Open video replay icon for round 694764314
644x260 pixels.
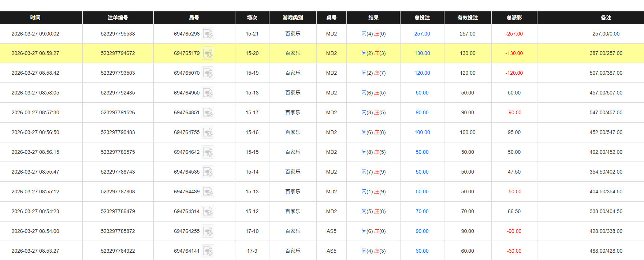pyautogui.click(x=208, y=211)
